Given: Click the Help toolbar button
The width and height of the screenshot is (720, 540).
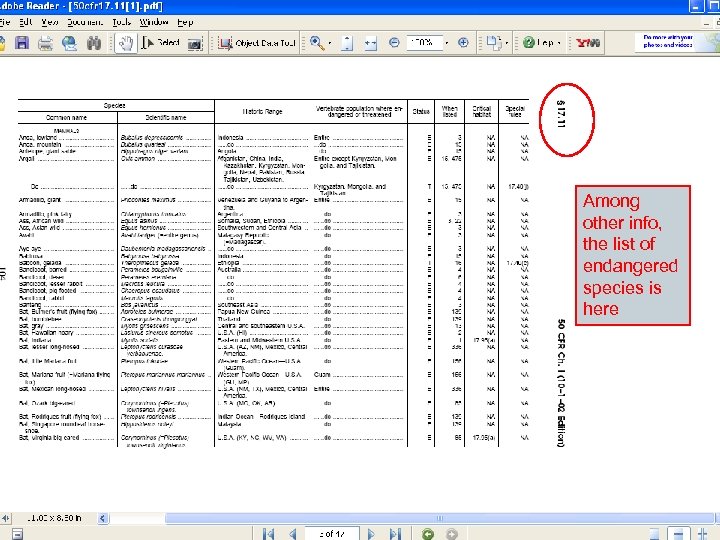Looking at the screenshot, I should [x=538, y=43].
